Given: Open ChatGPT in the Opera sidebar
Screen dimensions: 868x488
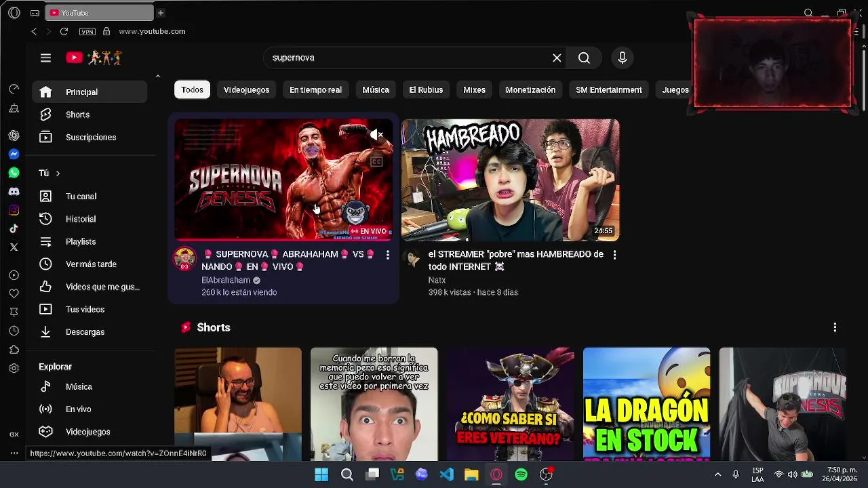Looking at the screenshot, I should (x=14, y=136).
